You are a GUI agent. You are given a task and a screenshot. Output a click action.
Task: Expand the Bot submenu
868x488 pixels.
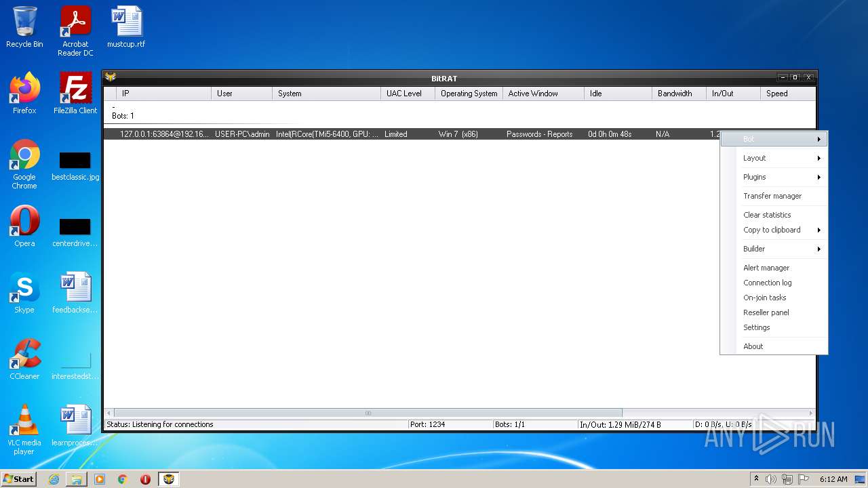click(774, 139)
